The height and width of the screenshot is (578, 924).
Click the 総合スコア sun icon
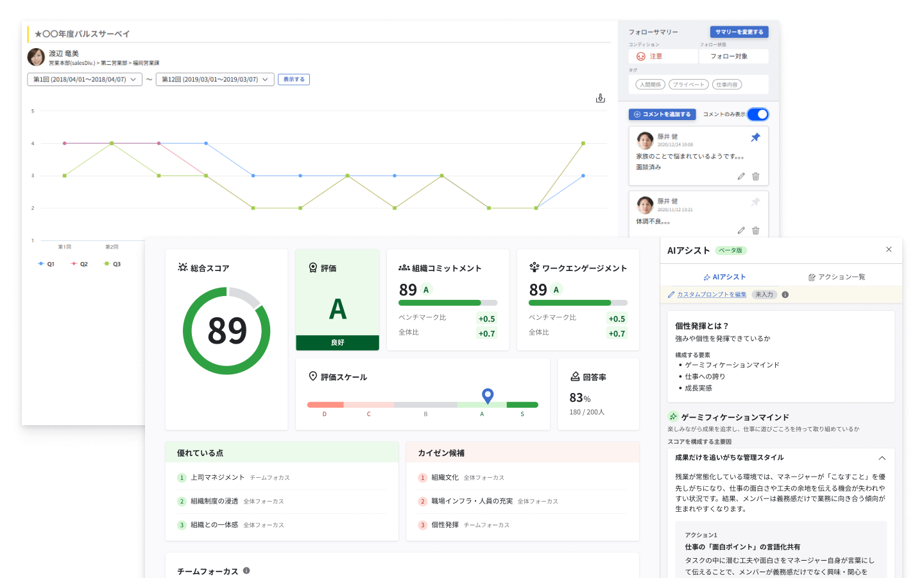click(183, 267)
